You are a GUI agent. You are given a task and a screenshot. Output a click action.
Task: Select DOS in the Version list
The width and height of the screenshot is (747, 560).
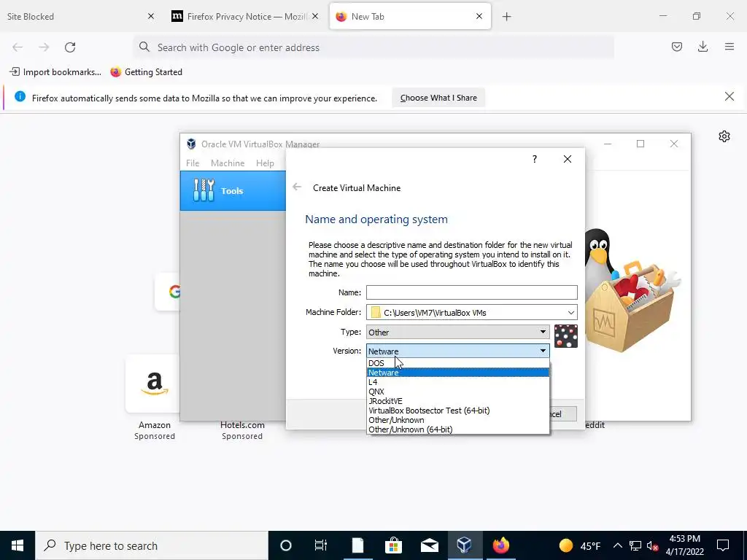457,363
